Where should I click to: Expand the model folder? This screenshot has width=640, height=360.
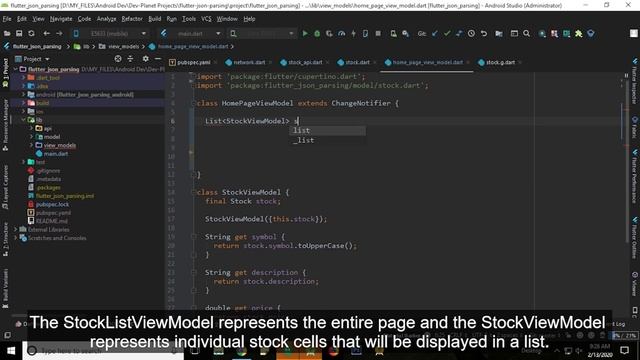31,137
